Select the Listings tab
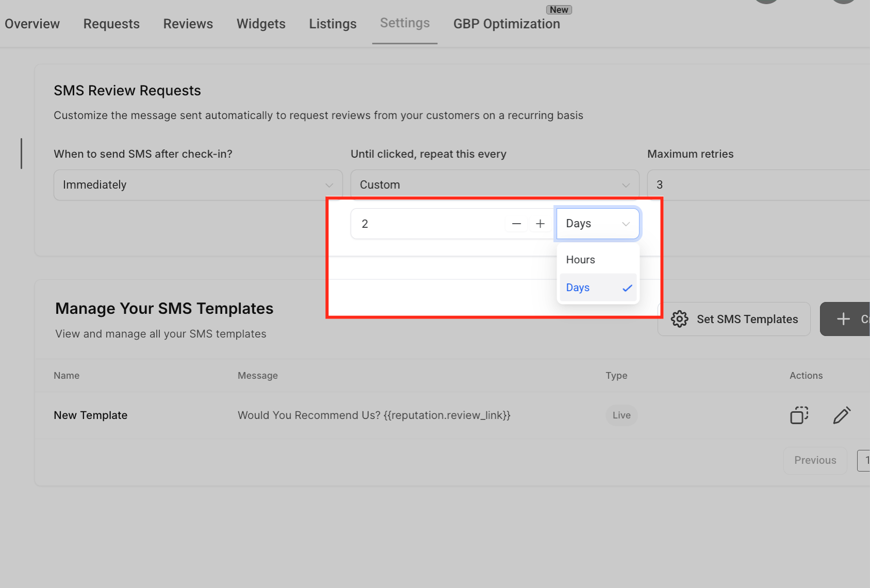Image resolution: width=870 pixels, height=588 pixels. point(333,24)
